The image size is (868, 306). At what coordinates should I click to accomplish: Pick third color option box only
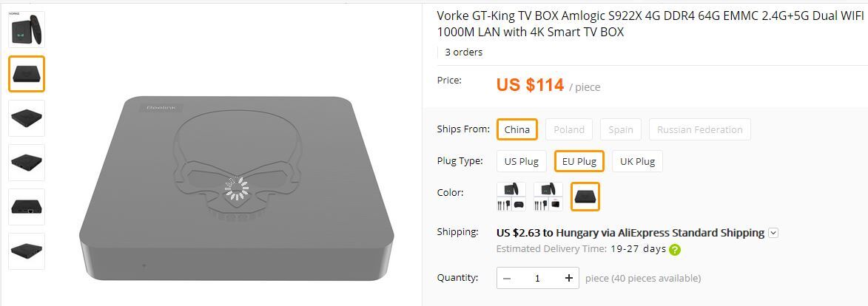(x=585, y=197)
